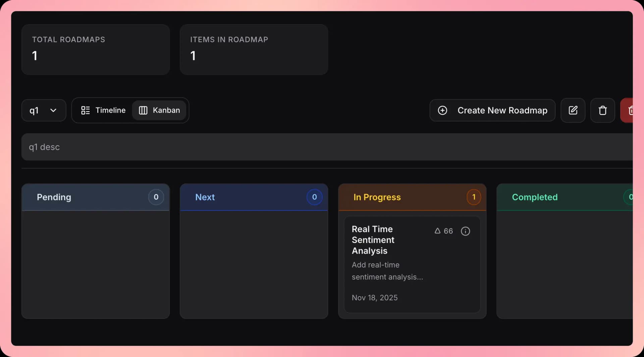The height and width of the screenshot is (357, 644).
Task: Click the Kanban columns icon
Action: tap(143, 110)
